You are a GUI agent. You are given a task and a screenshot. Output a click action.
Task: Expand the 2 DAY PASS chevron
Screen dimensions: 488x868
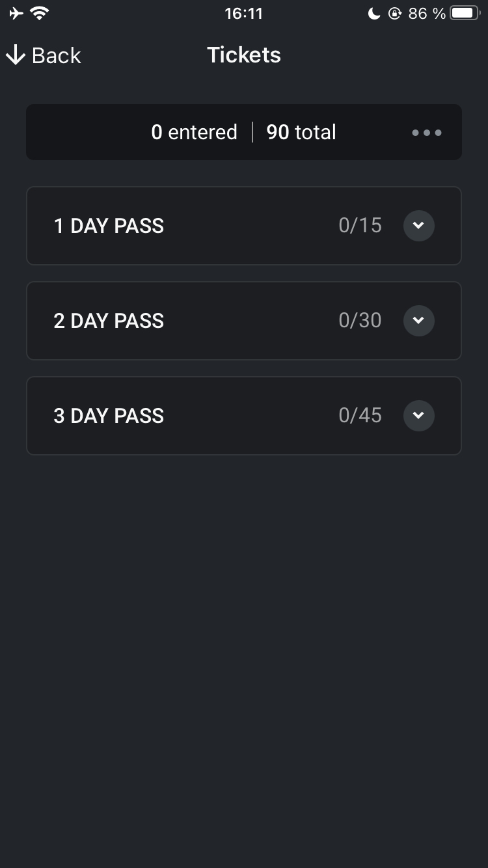tap(419, 321)
